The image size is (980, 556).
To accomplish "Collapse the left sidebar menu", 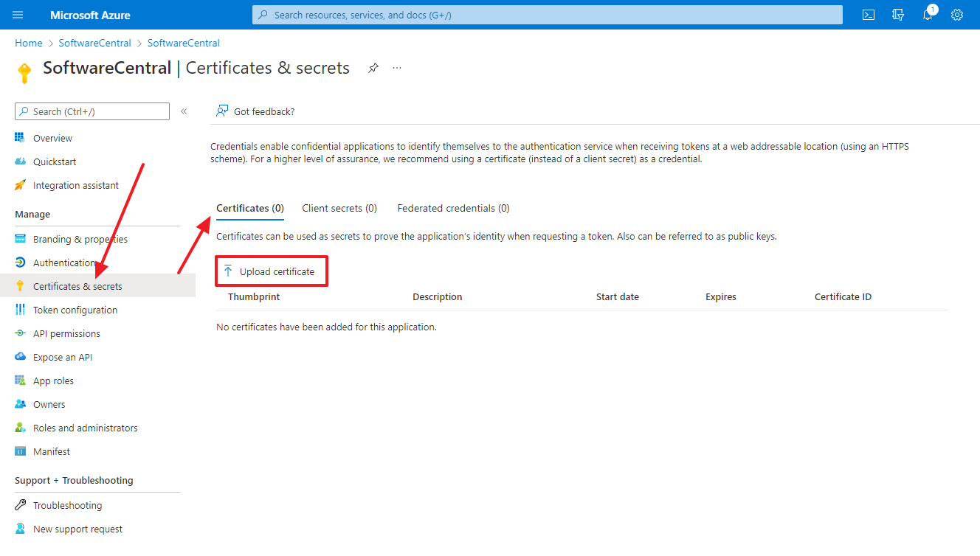I will pyautogui.click(x=184, y=111).
